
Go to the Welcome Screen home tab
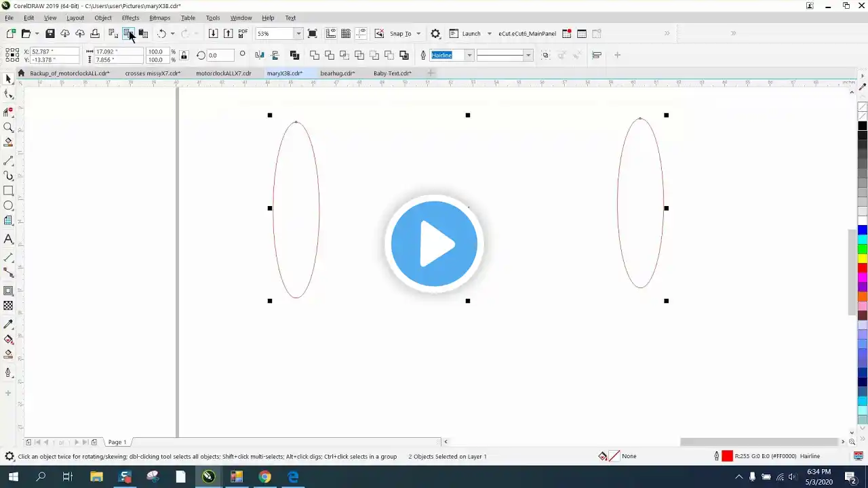(x=21, y=73)
